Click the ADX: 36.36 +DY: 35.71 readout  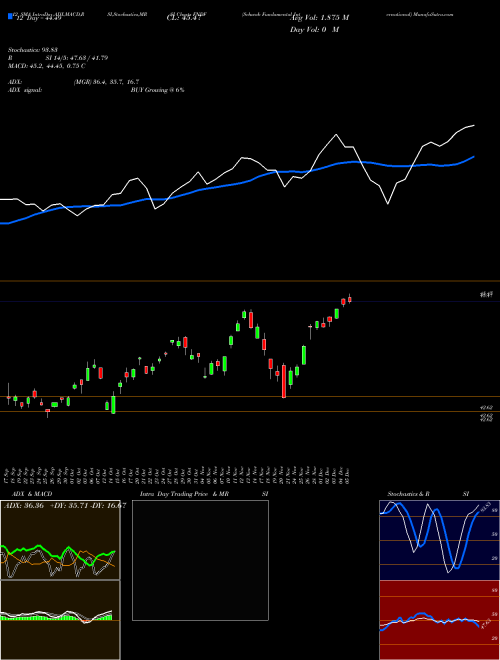tap(64, 506)
